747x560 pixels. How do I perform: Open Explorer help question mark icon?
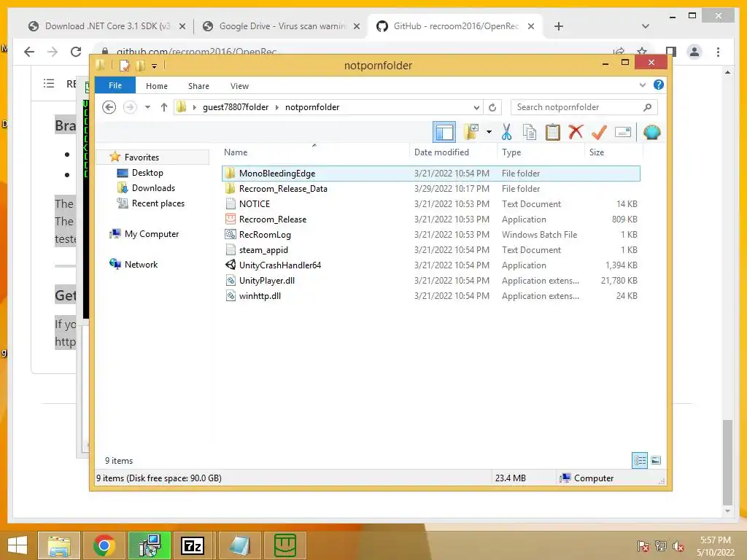point(659,85)
